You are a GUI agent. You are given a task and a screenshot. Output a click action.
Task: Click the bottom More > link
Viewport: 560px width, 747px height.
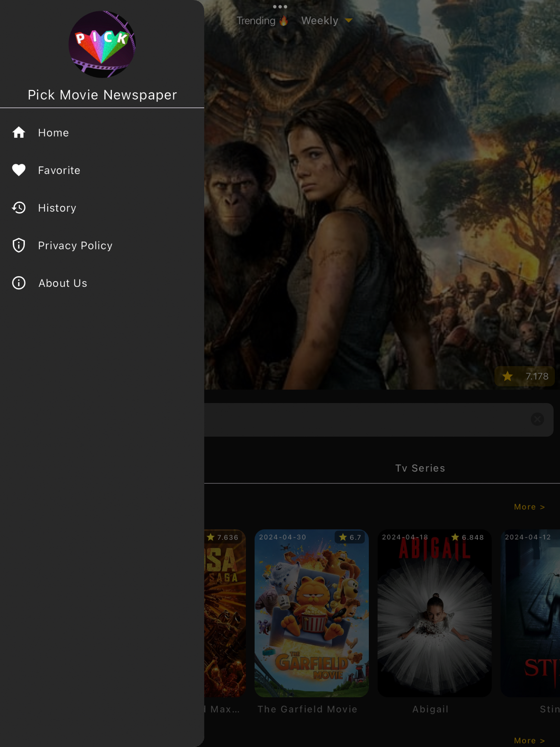[529, 740]
